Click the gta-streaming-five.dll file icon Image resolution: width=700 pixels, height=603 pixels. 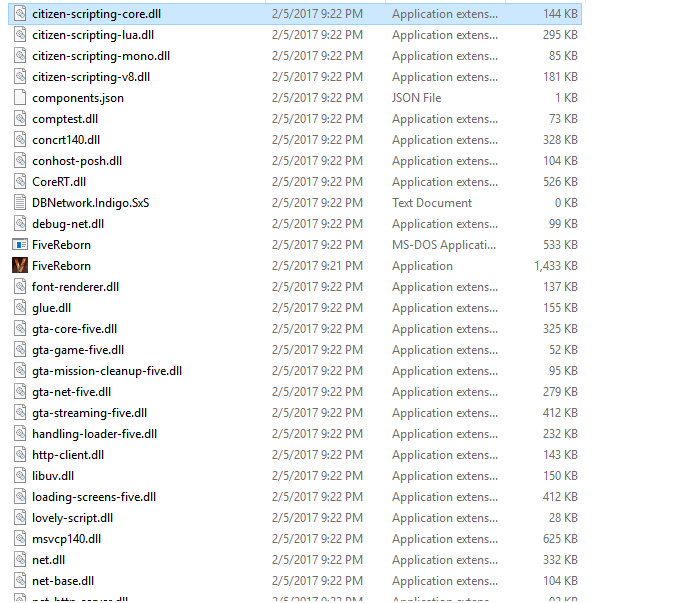pyautogui.click(x=20, y=412)
